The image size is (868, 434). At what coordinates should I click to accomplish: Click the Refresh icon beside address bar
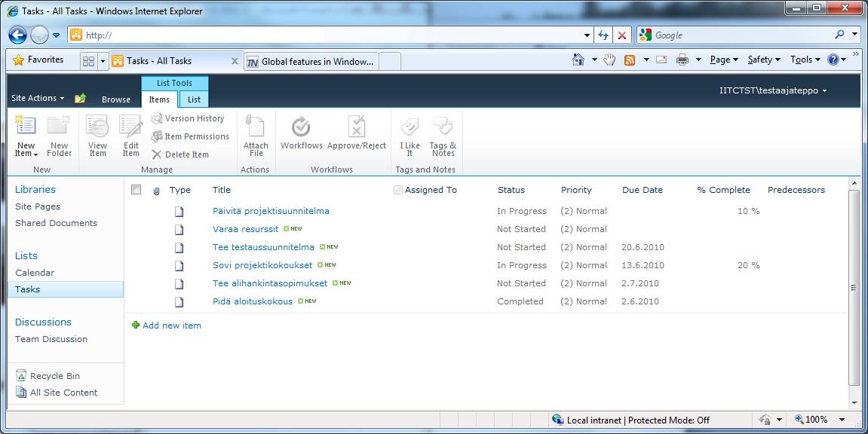pos(603,35)
